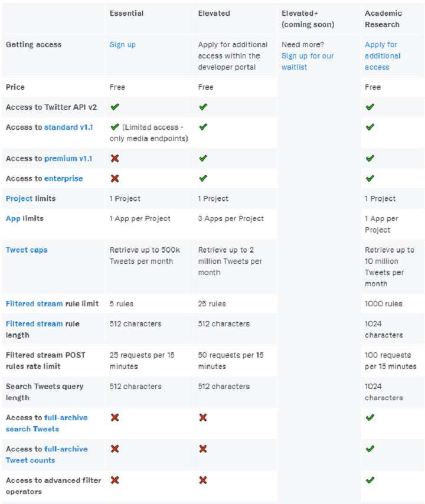This screenshot has width=425, height=504.
Task: Click the Essential Sign up link
Action: click(123, 45)
